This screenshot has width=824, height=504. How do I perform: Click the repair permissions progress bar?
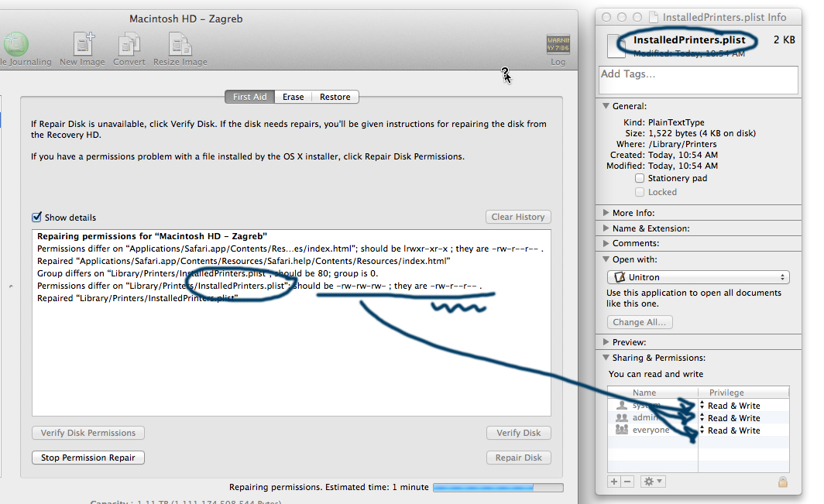pos(498,488)
